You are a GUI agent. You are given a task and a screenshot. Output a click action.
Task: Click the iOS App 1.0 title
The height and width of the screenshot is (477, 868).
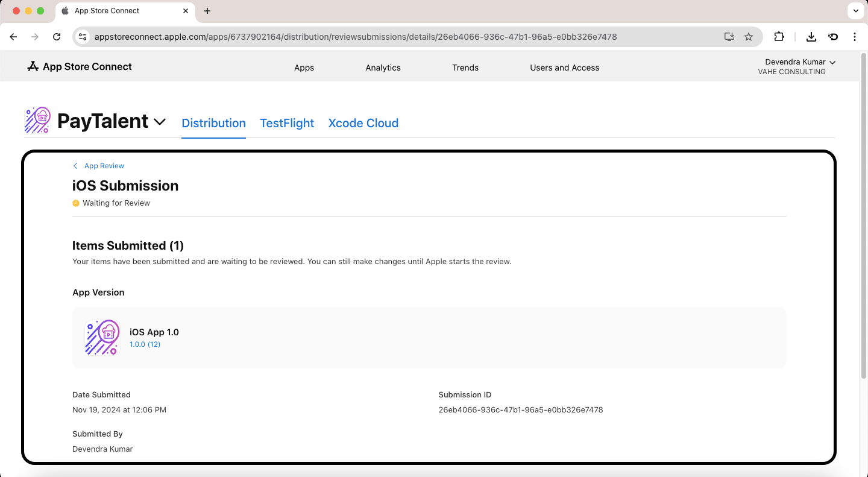coord(154,332)
